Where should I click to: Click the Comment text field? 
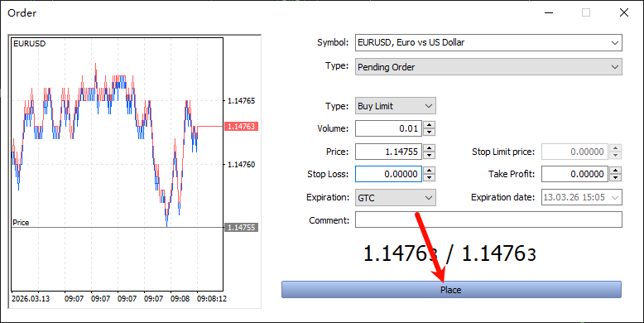click(488, 219)
